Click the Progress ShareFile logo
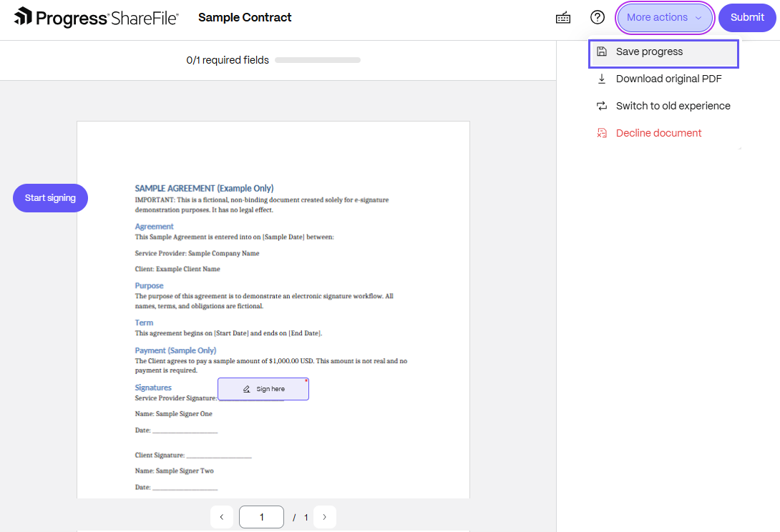The image size is (780, 532). 96,17
